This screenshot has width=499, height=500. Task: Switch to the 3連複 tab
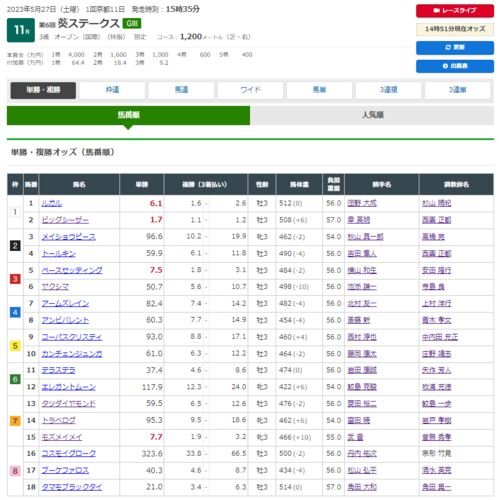[388, 90]
